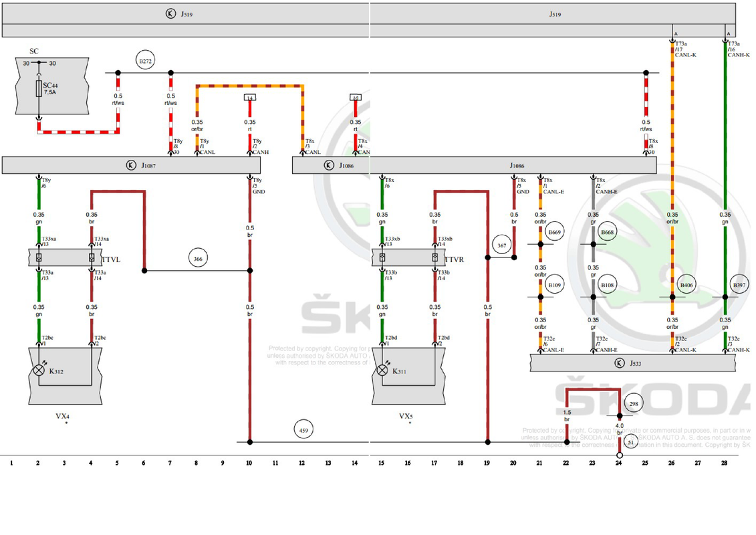
Task: Click the T8x /5 GND pin label
Action: click(x=523, y=186)
